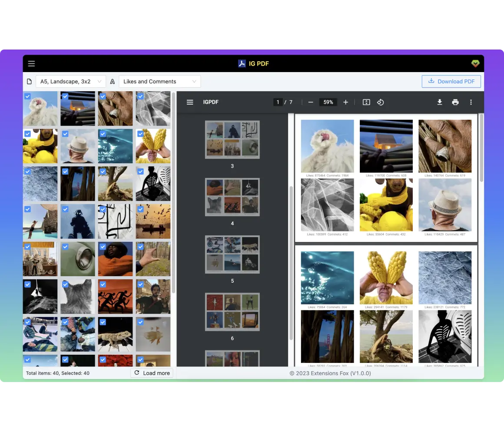Click the Load more button
This screenshot has height=432, width=504.
(152, 373)
